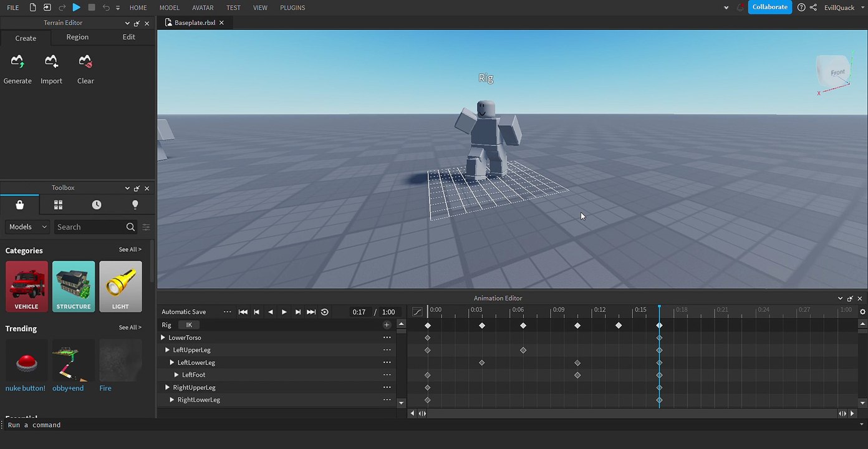
Task: Click the Redo arrow in the top bar
Action: point(62,7)
